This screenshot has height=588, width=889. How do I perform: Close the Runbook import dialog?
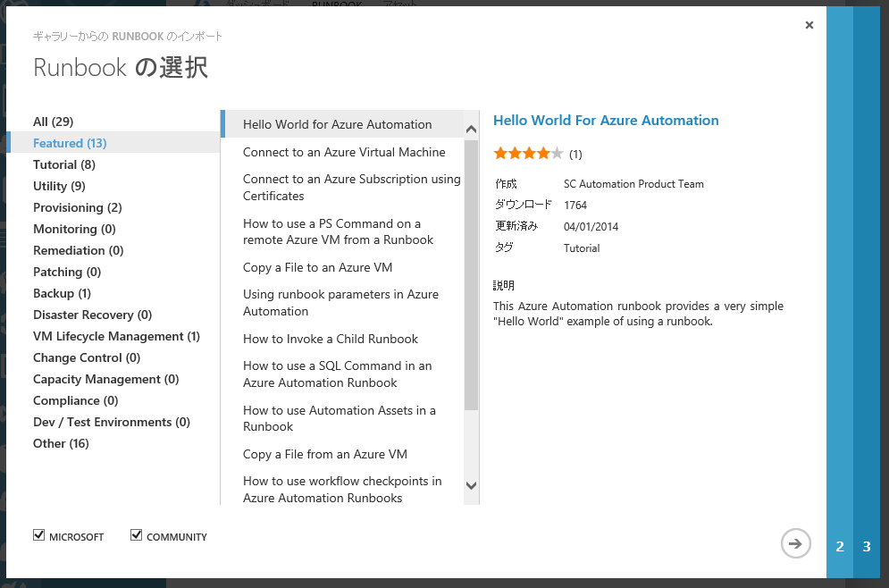[x=809, y=25]
